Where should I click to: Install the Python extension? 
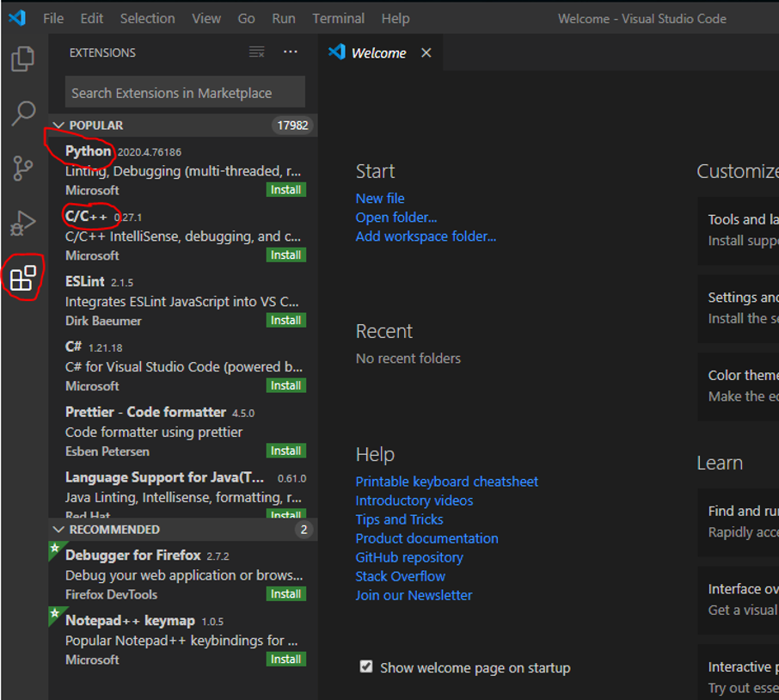point(285,190)
